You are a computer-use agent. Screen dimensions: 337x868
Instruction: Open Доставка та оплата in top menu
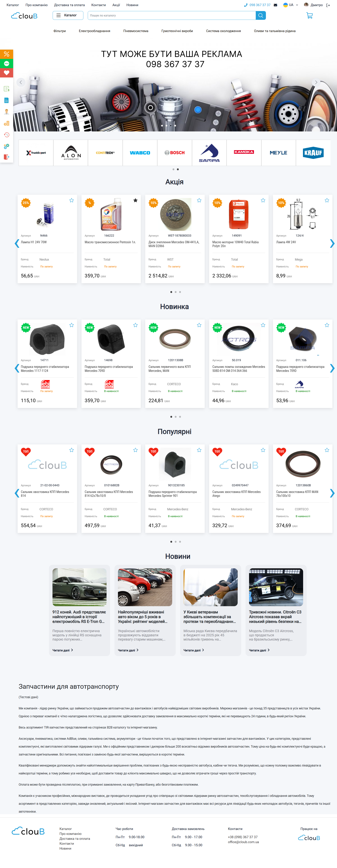click(70, 5)
